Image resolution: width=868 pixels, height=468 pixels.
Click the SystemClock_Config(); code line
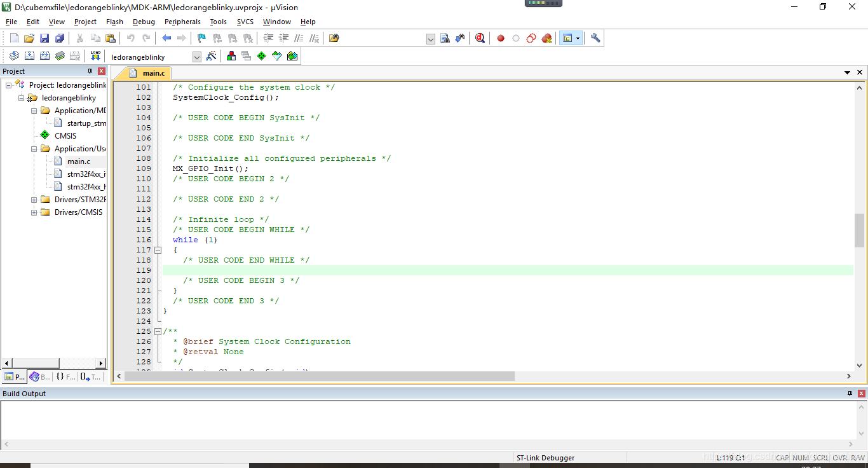point(226,97)
